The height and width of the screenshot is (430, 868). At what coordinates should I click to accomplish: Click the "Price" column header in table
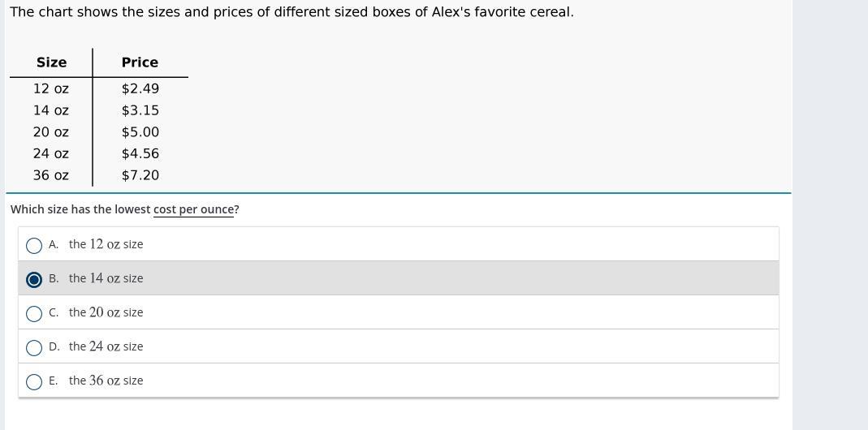tap(140, 62)
